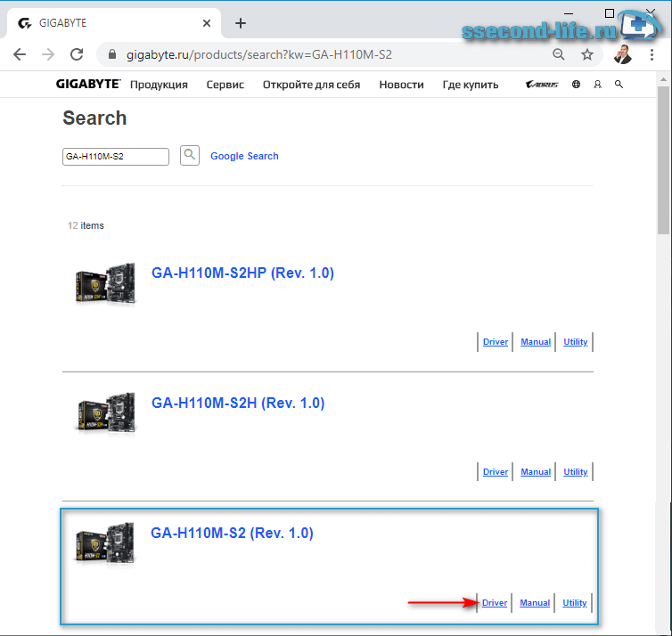Image resolution: width=672 pixels, height=636 pixels.
Task: Go back using the browser back arrow
Action: coord(20,54)
